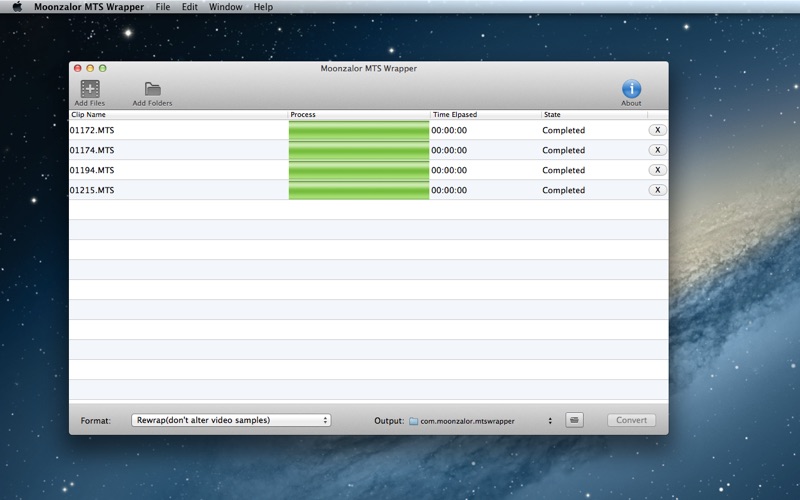Remove clip 01172.MTS with its X button
This screenshot has height=500, width=800.
coord(657,130)
